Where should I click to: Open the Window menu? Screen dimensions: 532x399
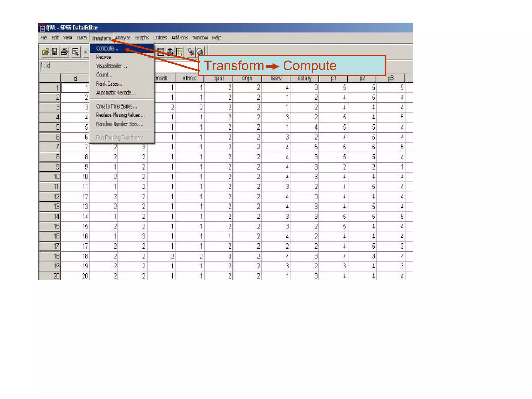tap(200, 38)
